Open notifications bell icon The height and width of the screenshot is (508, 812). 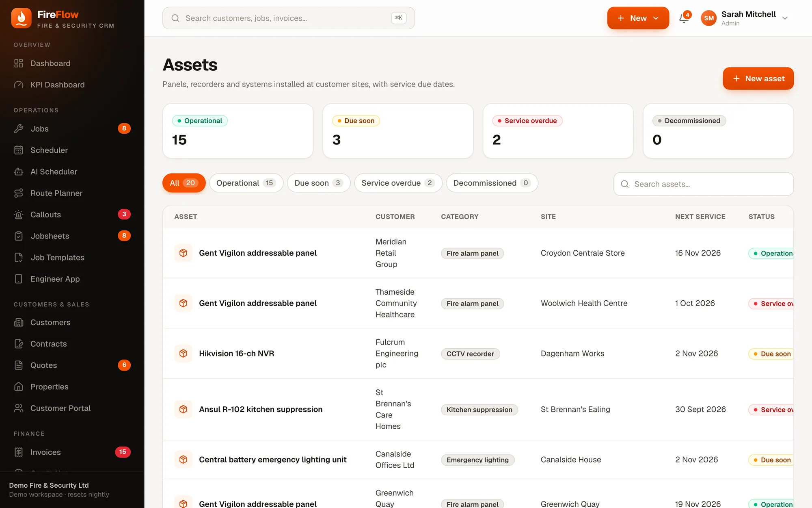click(x=684, y=18)
